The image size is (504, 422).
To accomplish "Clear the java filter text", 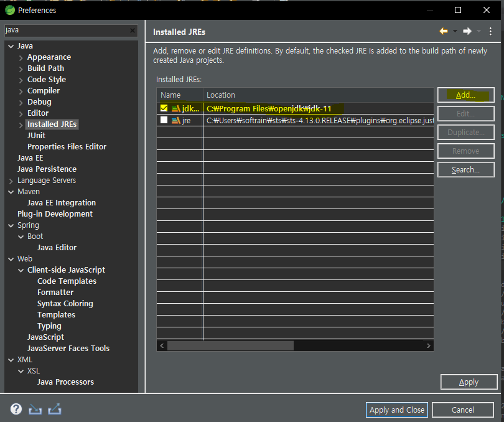I will (x=133, y=30).
